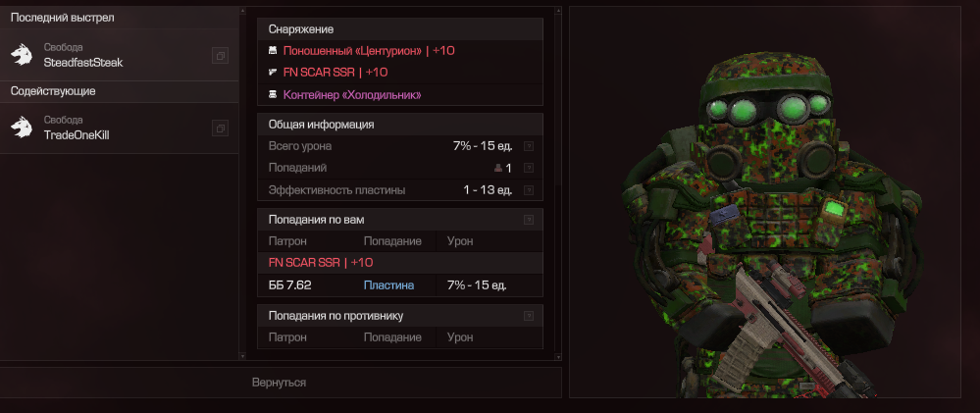This screenshot has height=413, width=980.
Task: Open help icon for Попадания по вам
Action: (x=529, y=220)
